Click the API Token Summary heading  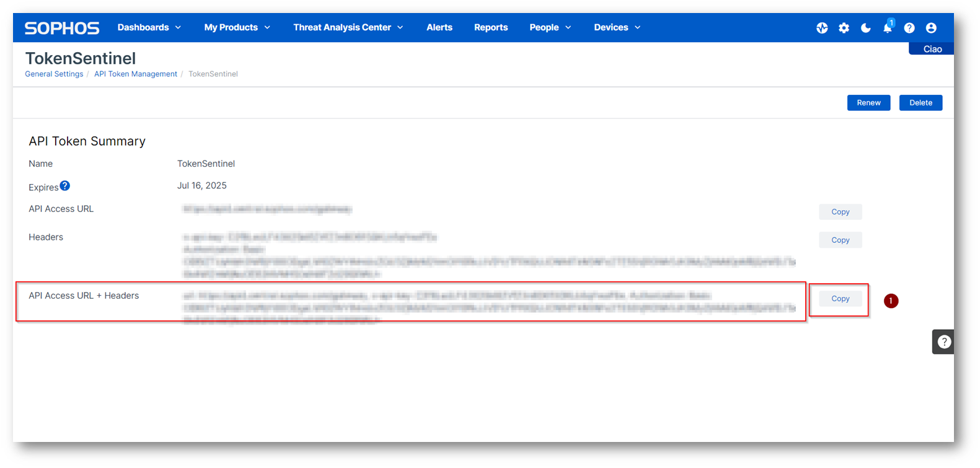(87, 141)
